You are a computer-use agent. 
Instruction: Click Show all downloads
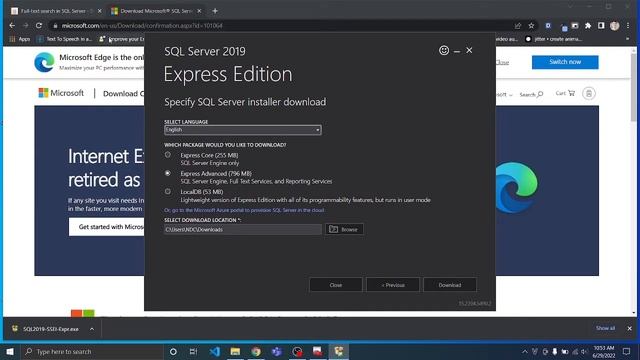coord(605,328)
